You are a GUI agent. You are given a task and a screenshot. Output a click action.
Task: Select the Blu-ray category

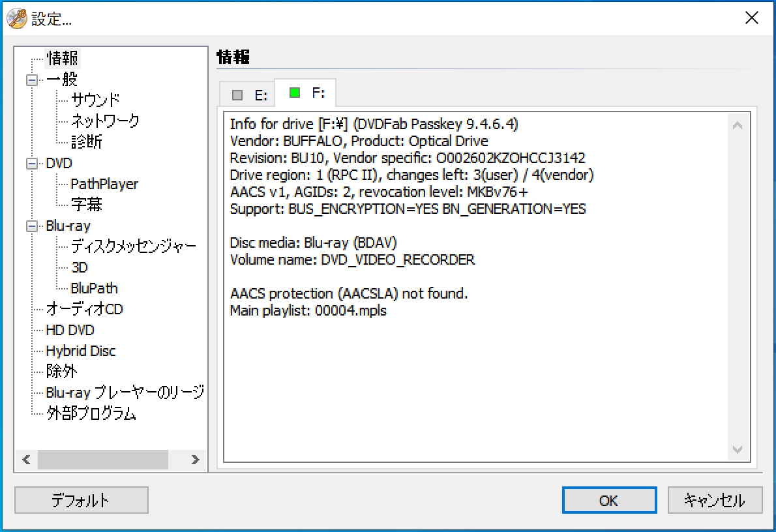coord(68,226)
